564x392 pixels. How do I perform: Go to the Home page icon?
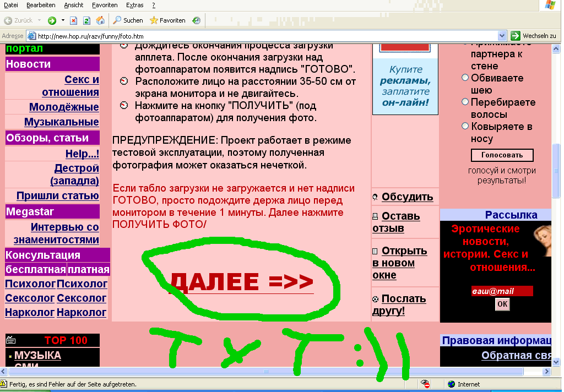pyautogui.click(x=100, y=20)
